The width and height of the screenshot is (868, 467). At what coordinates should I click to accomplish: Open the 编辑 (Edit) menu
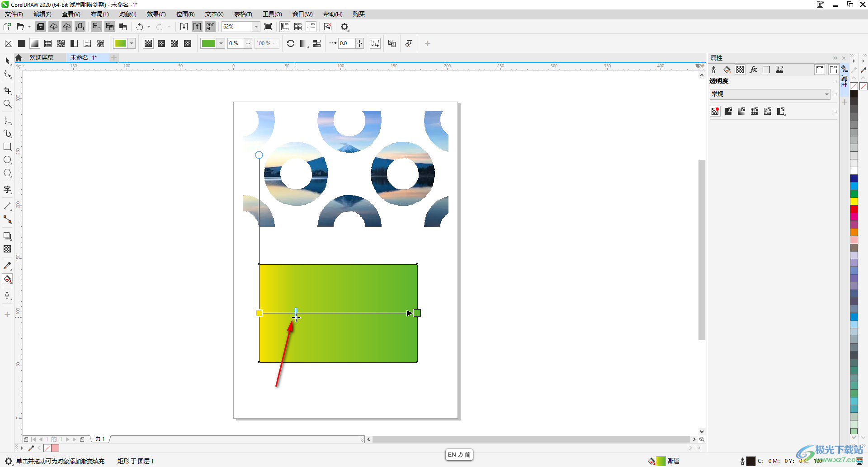pyautogui.click(x=42, y=14)
